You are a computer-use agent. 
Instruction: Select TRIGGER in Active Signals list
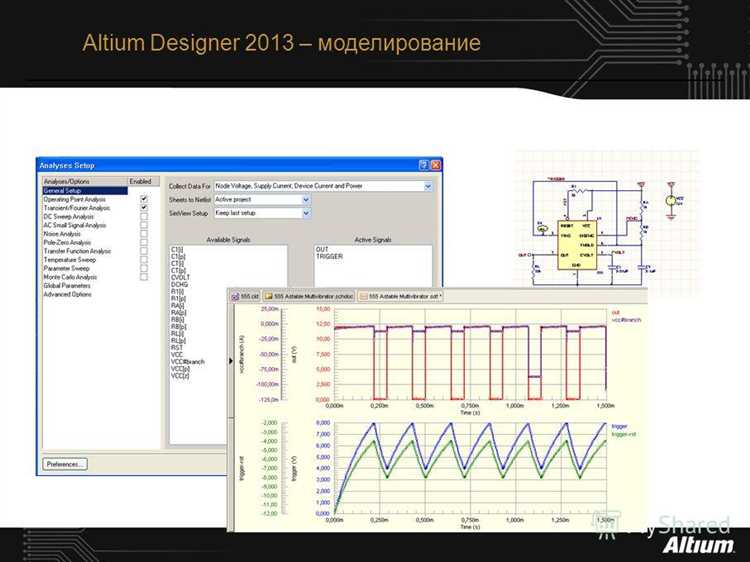(329, 256)
